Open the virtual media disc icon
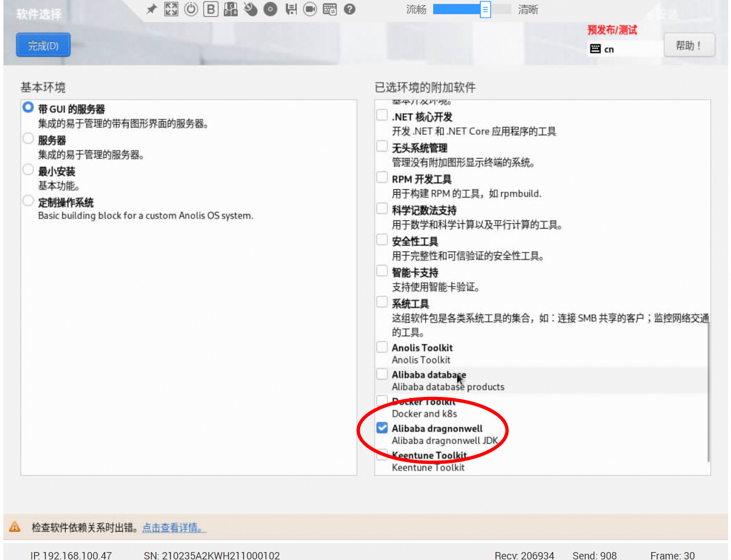Viewport: 731px width, 560px height. pos(270,9)
